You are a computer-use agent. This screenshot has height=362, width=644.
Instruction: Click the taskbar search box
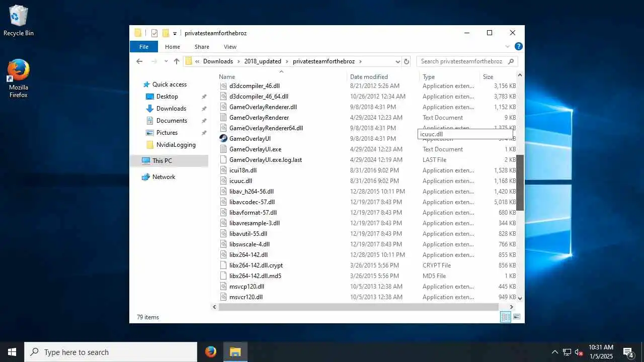[x=111, y=352]
